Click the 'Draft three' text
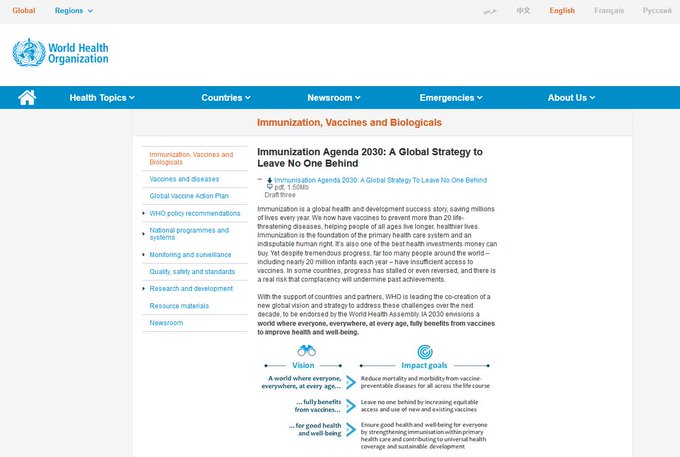Image resolution: width=680 pixels, height=457 pixels. pos(280,195)
